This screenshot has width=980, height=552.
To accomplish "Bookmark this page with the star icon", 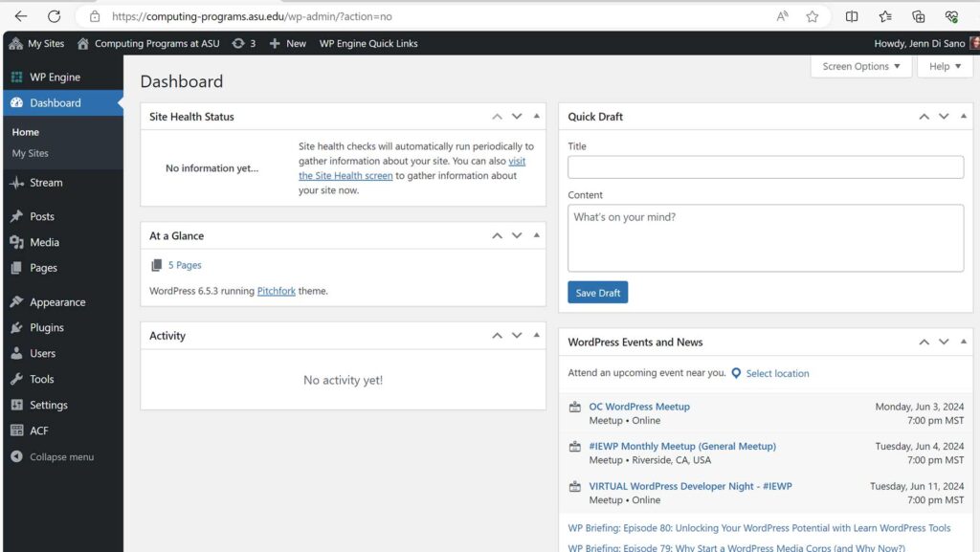I will point(812,17).
